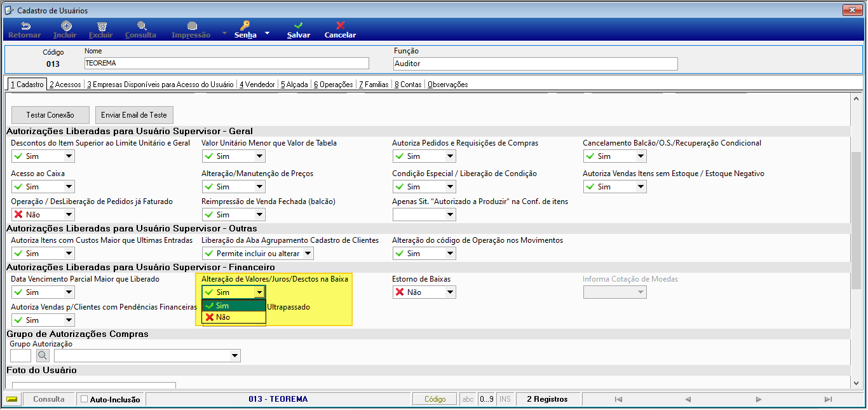868x410 pixels.
Task: Select the 1 Cadastro tab
Action: click(27, 85)
